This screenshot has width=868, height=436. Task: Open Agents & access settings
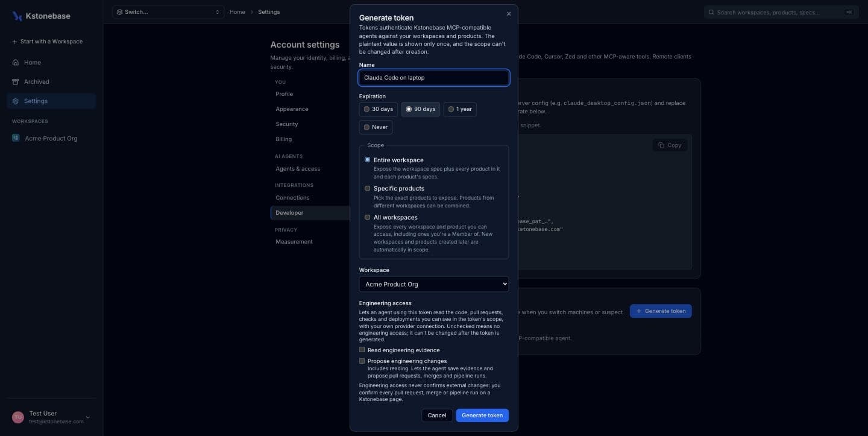[298, 169]
